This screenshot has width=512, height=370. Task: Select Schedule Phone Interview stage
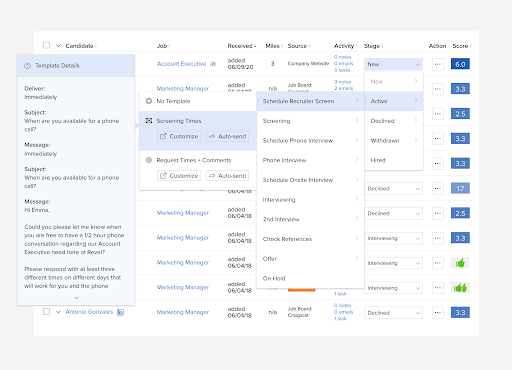click(x=310, y=140)
